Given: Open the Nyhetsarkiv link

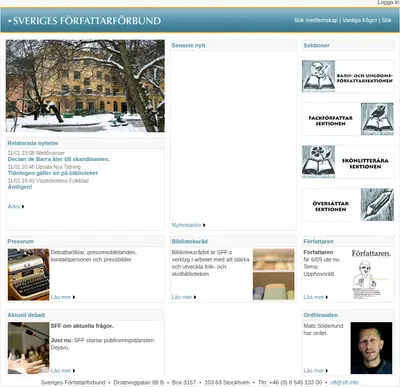Looking at the screenshot, I should coord(187,225).
